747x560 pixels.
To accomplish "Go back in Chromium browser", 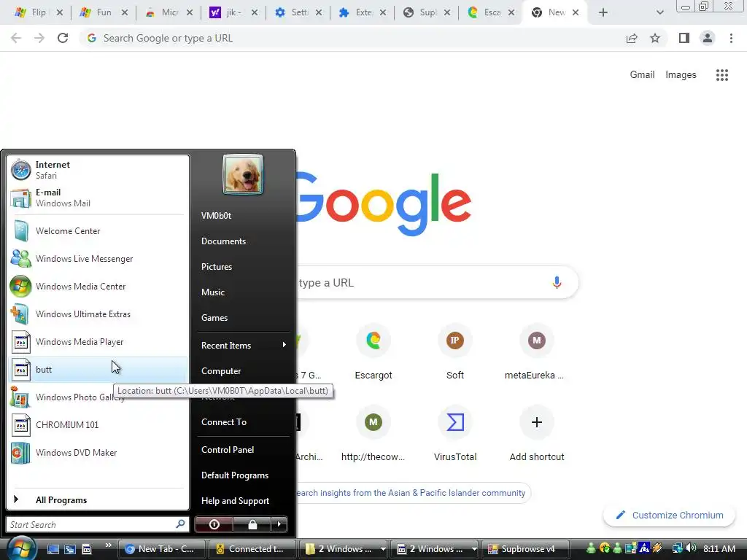I will click(x=16, y=38).
